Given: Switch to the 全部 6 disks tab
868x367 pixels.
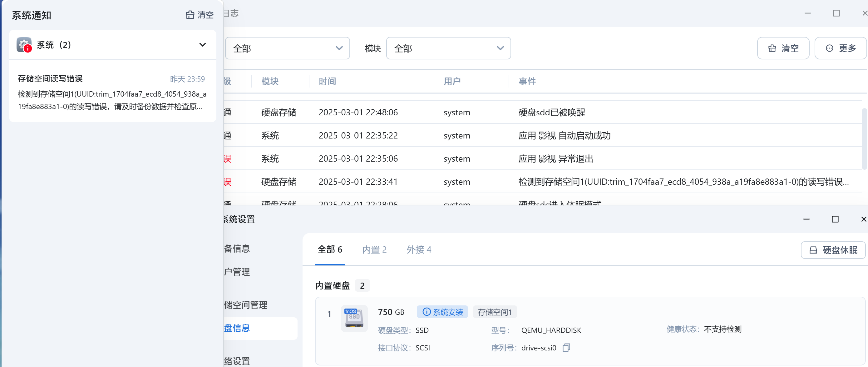Looking at the screenshot, I should [329, 249].
